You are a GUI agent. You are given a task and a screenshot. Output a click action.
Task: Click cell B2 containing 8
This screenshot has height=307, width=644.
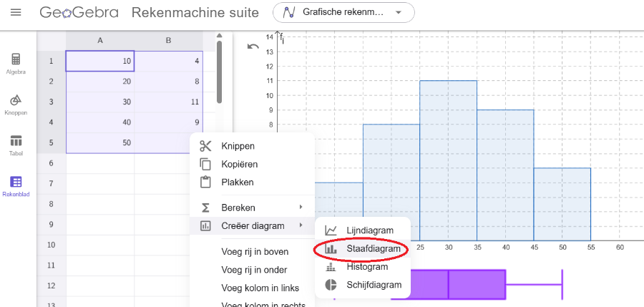[x=168, y=82]
